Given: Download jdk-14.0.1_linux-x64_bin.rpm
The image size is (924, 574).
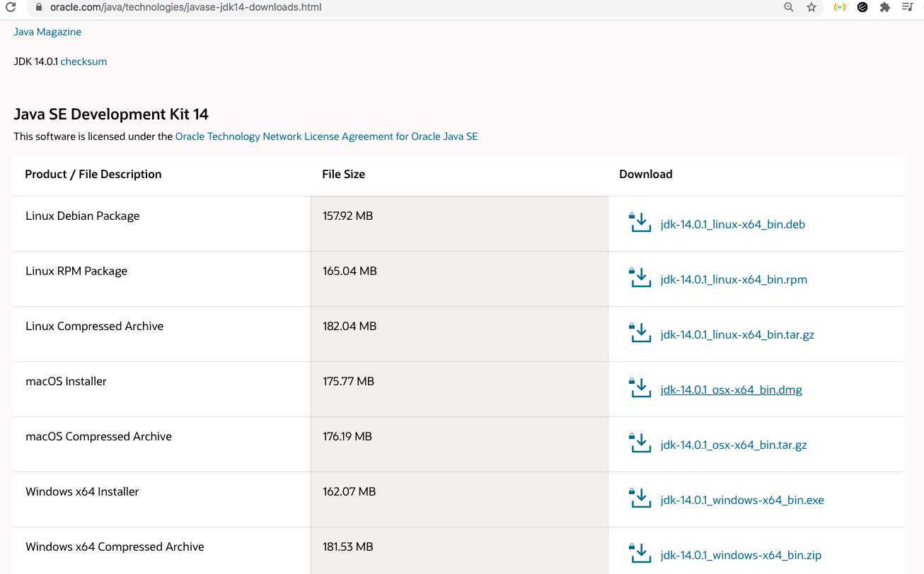Looking at the screenshot, I should tap(734, 279).
